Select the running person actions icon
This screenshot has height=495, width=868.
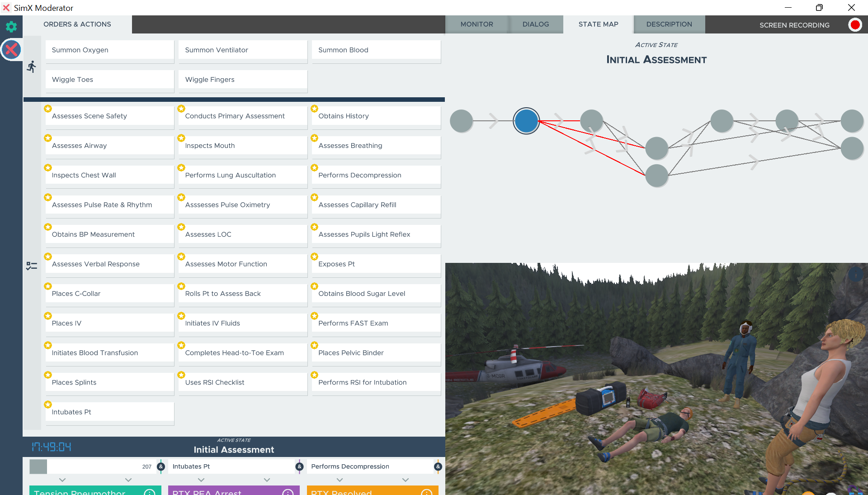[x=31, y=67]
